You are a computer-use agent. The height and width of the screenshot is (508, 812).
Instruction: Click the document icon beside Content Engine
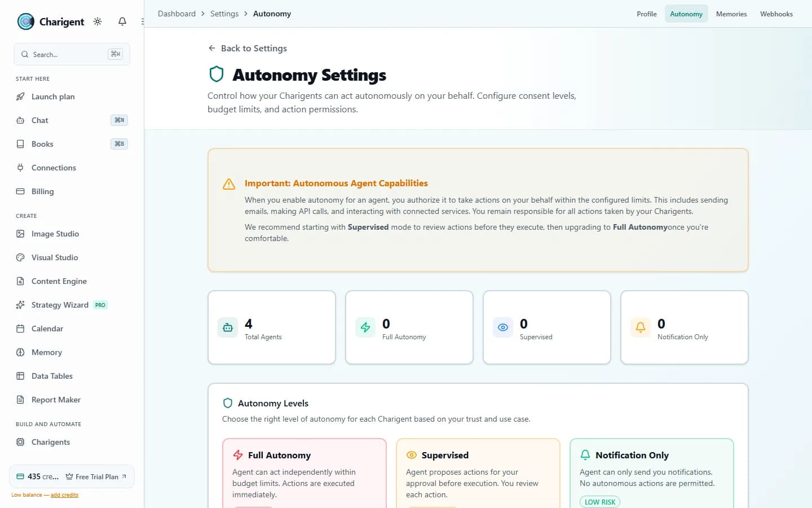click(20, 281)
